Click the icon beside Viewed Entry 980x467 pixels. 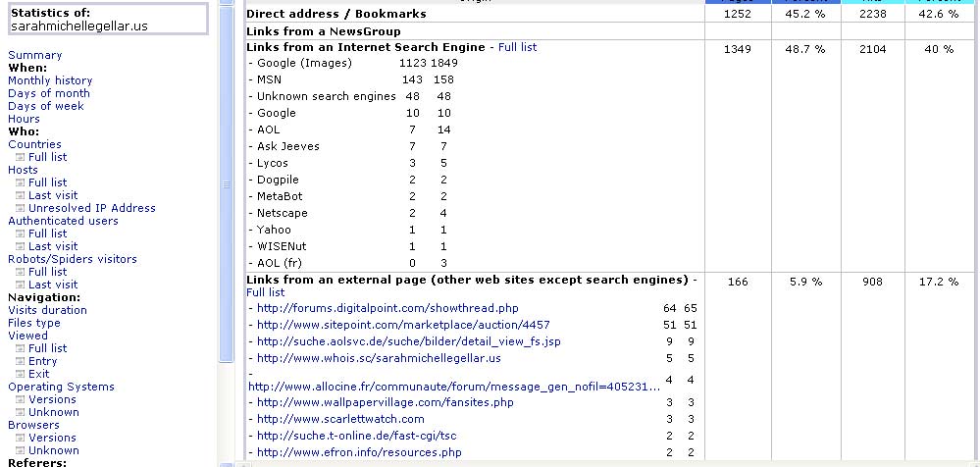pos(20,361)
